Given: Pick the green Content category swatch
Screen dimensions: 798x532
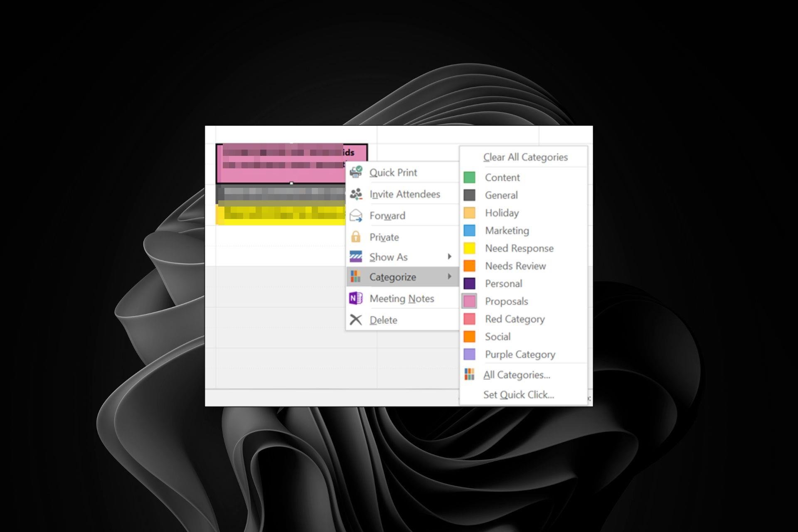Looking at the screenshot, I should [469, 177].
